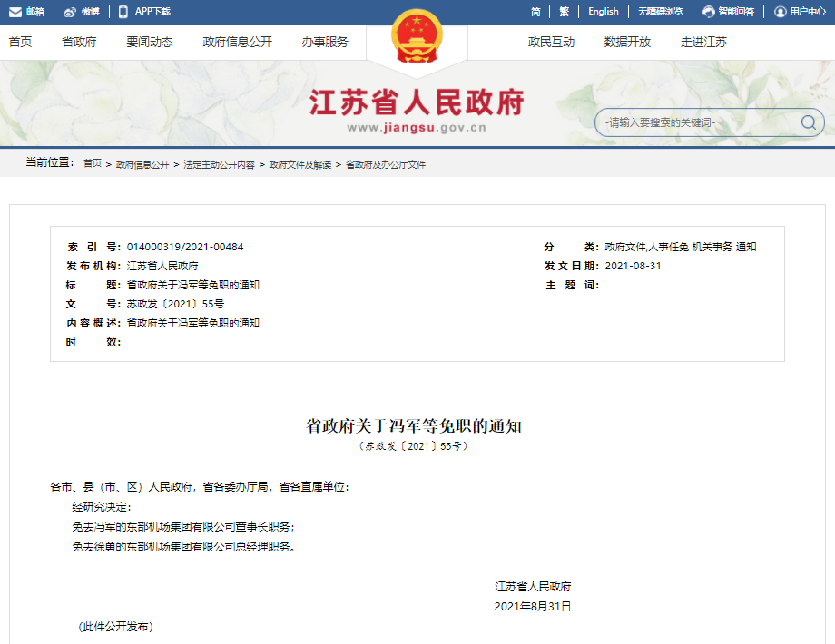Select 政府信息公开 in the main navigation
The height and width of the screenshot is (644, 835).
237,42
